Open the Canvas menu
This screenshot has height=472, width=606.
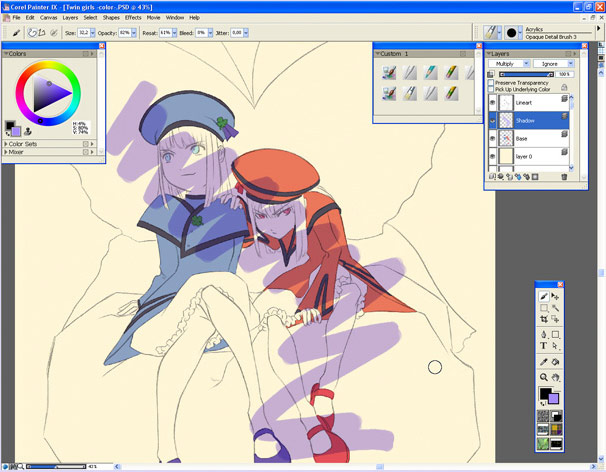(48, 17)
